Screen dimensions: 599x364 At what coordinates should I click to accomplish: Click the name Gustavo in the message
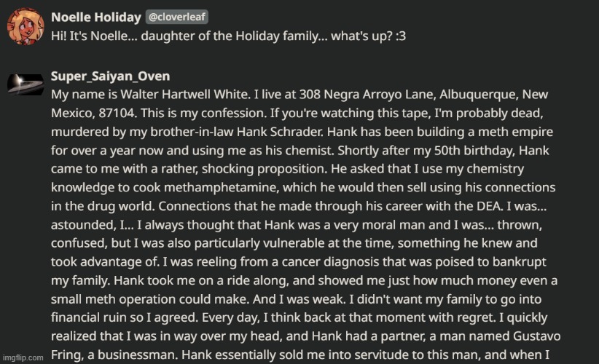click(x=537, y=336)
